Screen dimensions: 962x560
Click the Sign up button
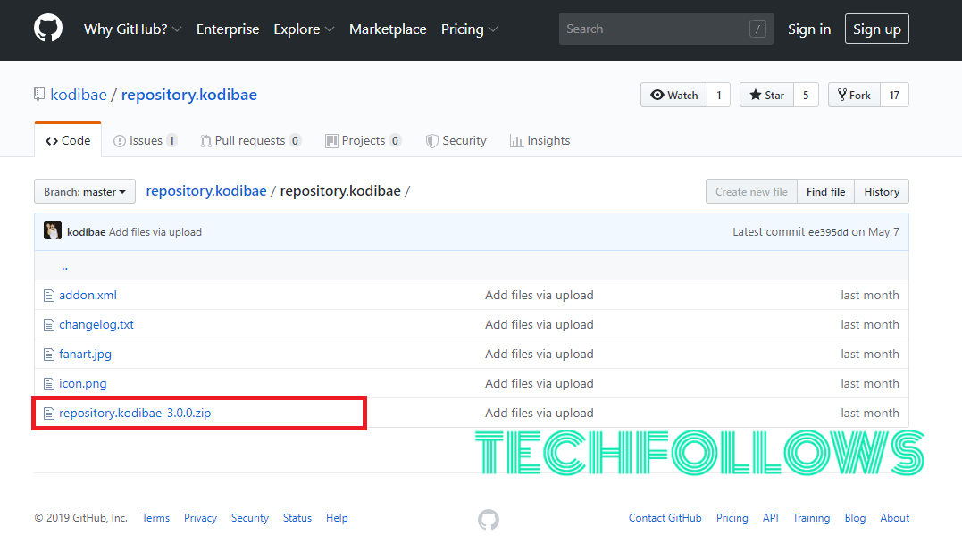click(877, 29)
